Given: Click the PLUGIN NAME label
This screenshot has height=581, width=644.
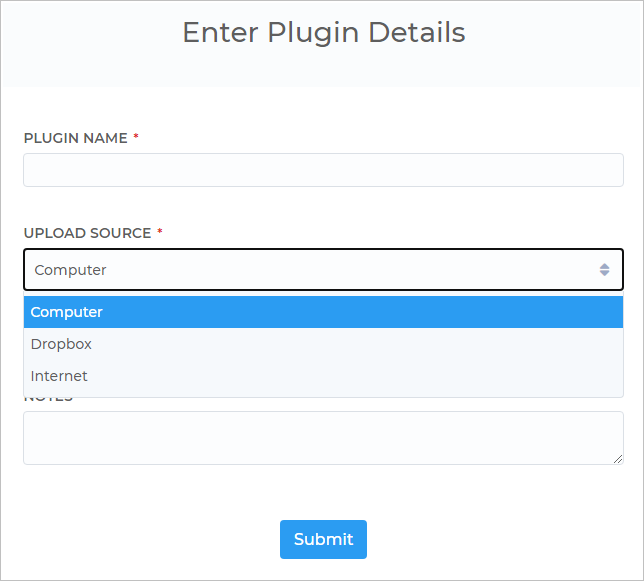Looking at the screenshot, I should [x=76, y=138].
